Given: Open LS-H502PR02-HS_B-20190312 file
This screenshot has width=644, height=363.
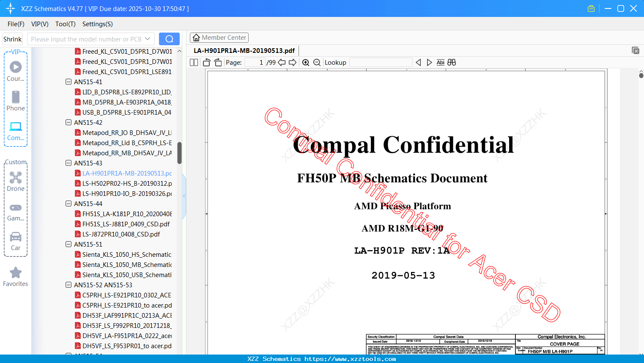Looking at the screenshot, I should [127, 183].
